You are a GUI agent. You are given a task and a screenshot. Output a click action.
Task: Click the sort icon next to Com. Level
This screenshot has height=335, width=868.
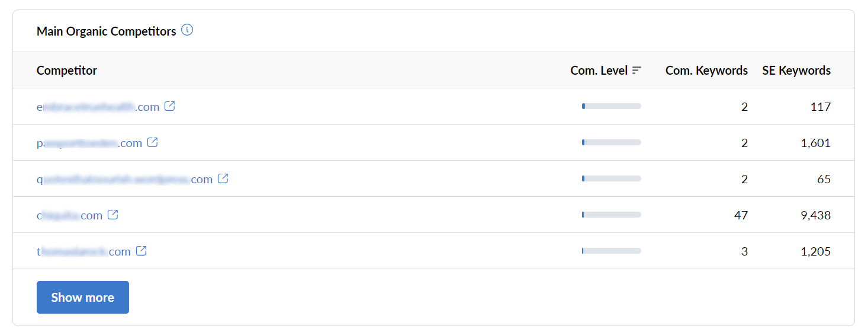(636, 71)
